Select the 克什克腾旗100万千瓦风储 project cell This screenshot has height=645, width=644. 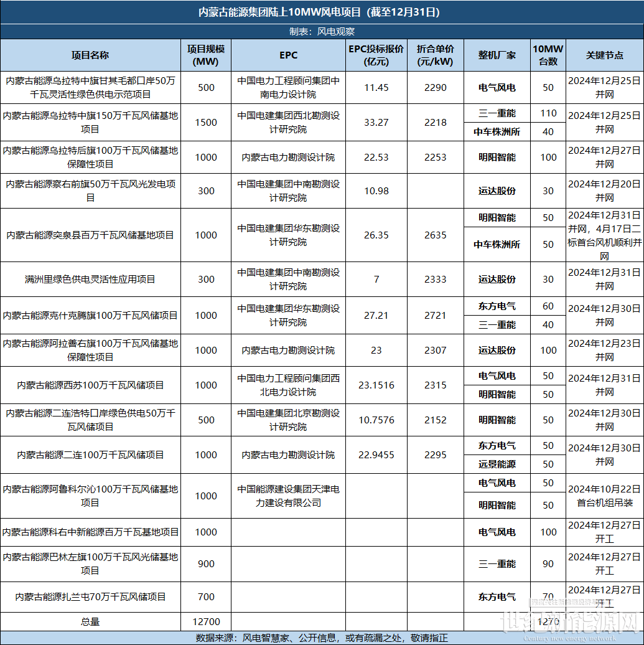pyautogui.click(x=90, y=316)
